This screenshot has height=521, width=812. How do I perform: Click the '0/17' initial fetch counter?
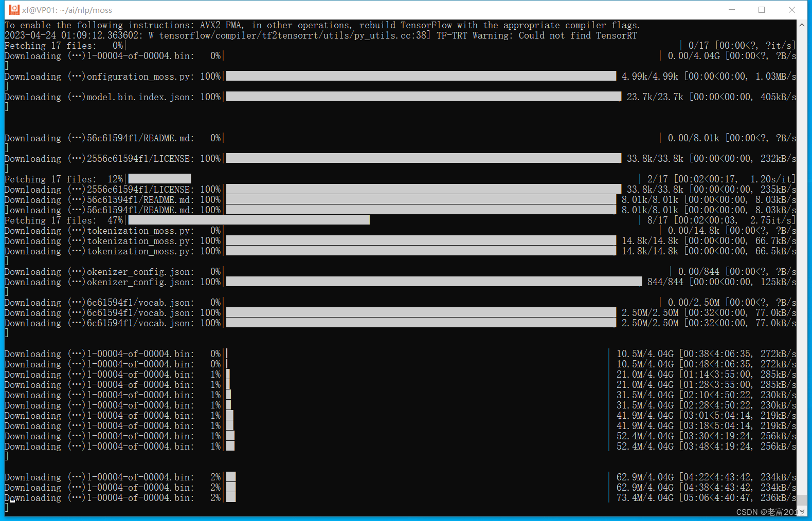pos(699,46)
